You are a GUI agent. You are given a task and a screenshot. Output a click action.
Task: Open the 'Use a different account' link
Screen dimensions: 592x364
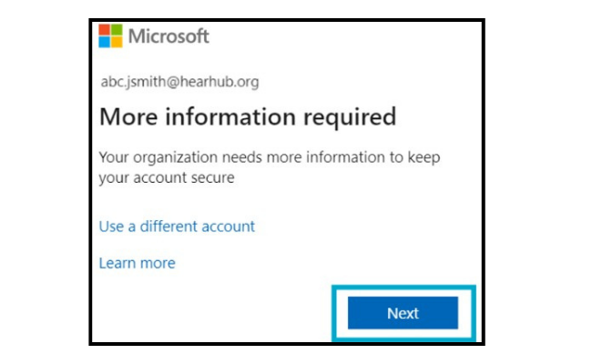(x=177, y=227)
